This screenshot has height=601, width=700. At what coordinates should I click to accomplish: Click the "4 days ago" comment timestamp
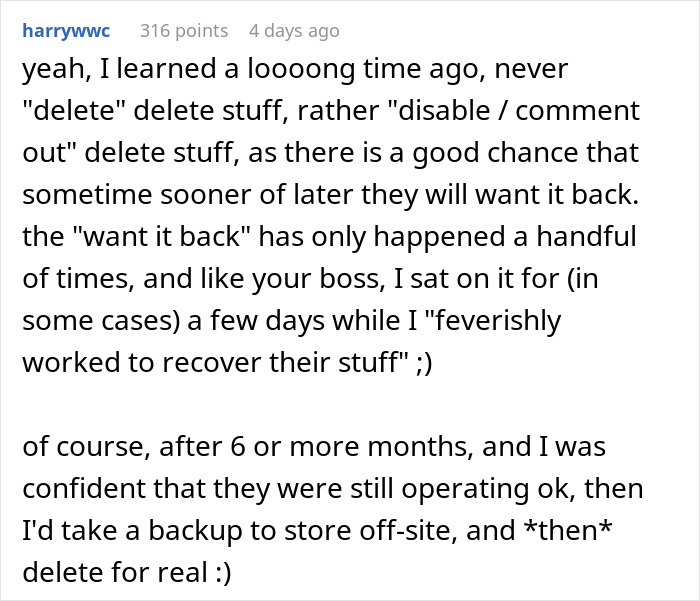coord(294,31)
